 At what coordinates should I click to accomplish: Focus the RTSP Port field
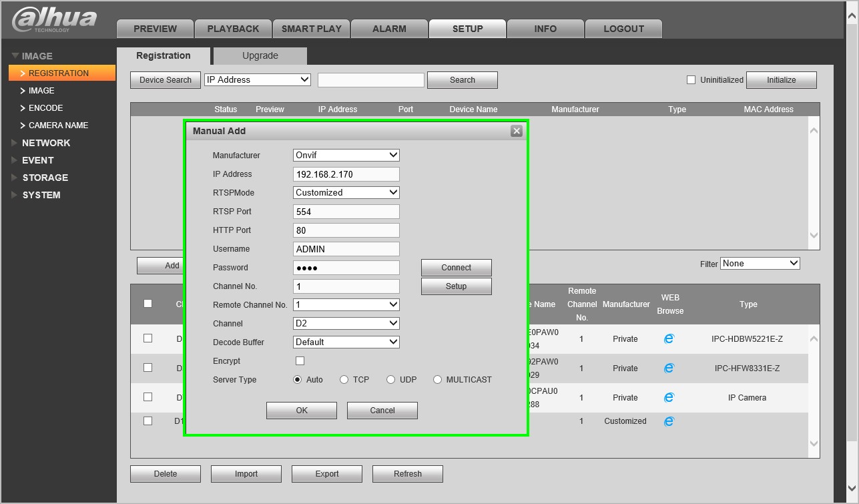(x=346, y=212)
